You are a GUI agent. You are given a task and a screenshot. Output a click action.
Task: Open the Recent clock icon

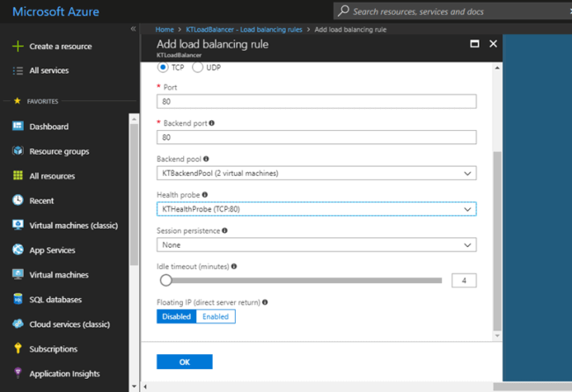(18, 200)
